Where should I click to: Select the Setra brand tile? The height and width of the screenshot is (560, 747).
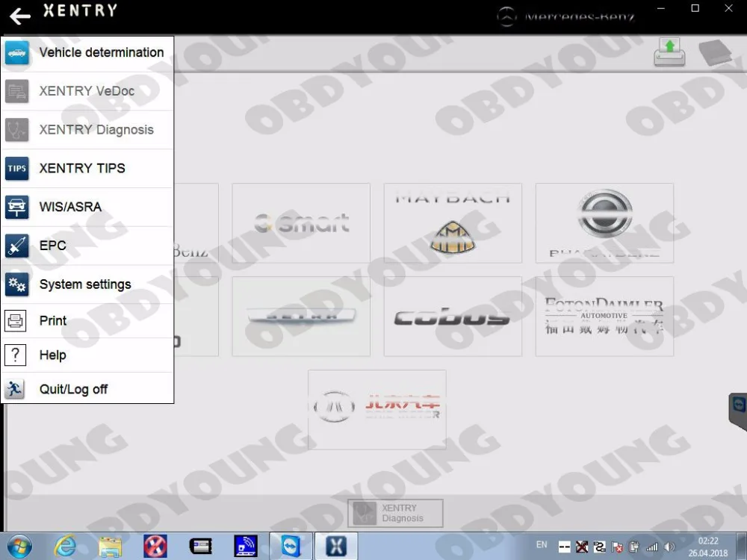[301, 316]
